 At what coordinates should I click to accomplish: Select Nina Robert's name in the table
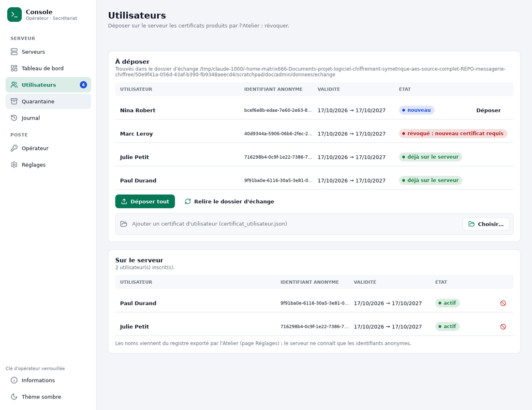point(138,110)
